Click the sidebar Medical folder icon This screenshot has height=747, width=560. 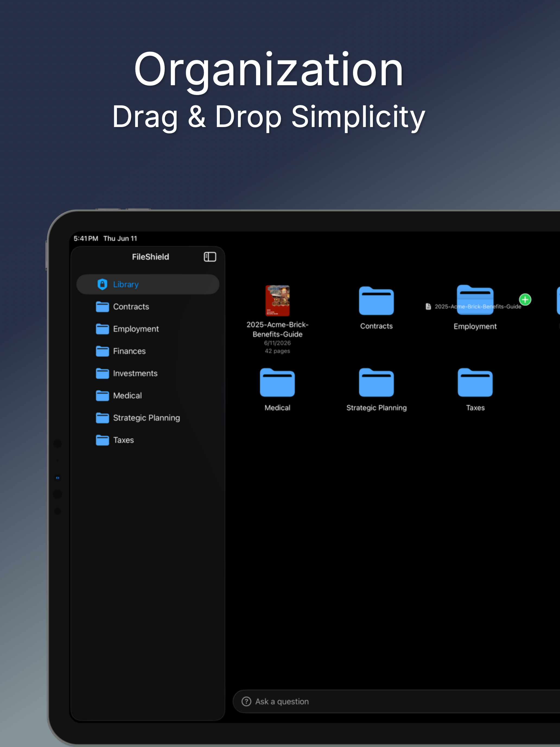point(102,395)
